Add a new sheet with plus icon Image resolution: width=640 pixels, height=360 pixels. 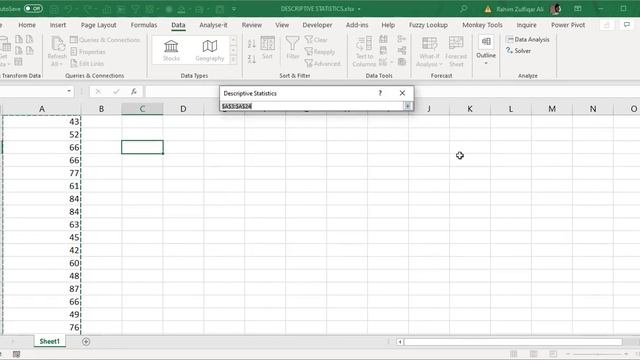tap(86, 342)
